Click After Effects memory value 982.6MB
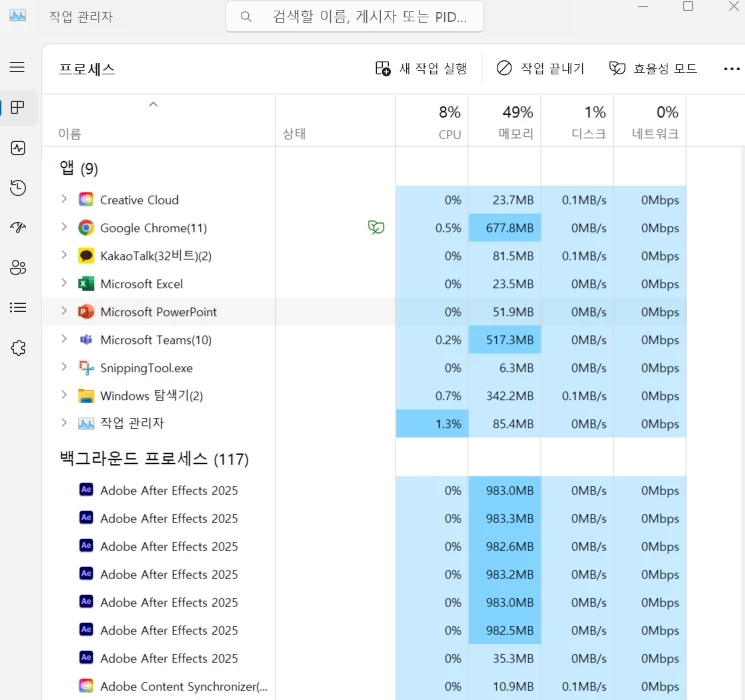This screenshot has width=745, height=700. pyautogui.click(x=509, y=547)
